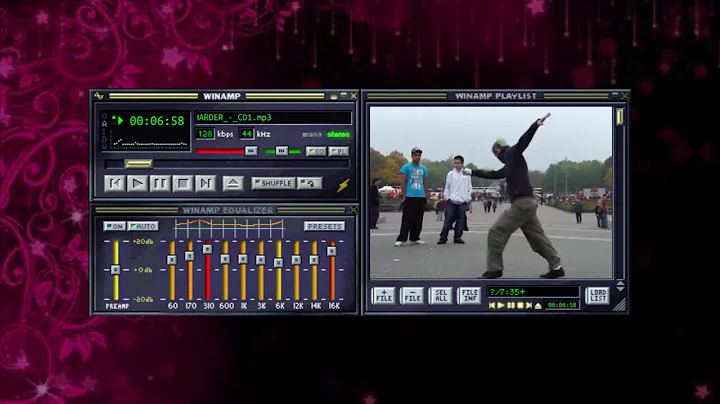
Task: Click the playlist mini Previous track icon
Action: click(x=492, y=305)
